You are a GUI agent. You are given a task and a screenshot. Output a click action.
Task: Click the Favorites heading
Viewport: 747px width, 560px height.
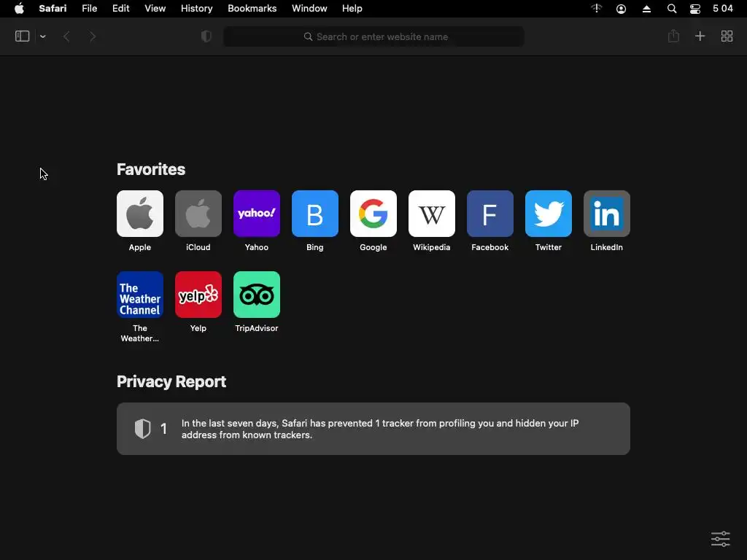[x=151, y=169]
